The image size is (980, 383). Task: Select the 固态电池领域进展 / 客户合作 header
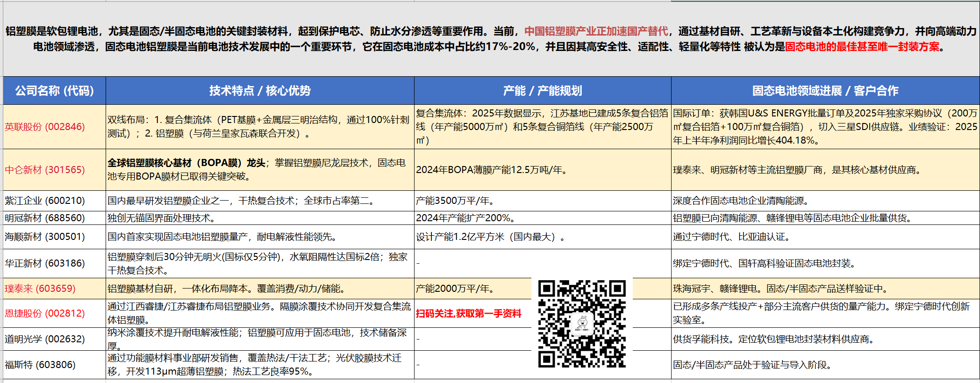click(x=825, y=90)
